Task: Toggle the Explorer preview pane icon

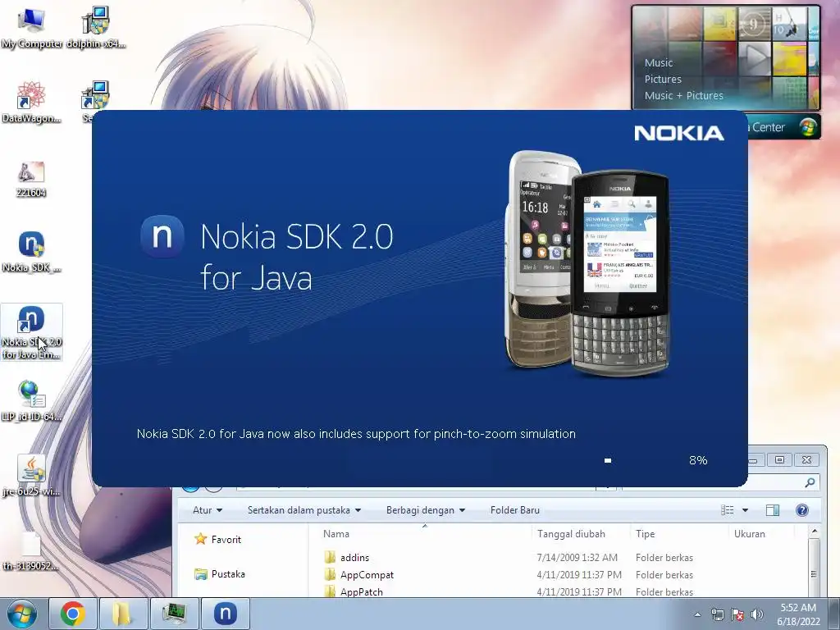Action: pyautogui.click(x=773, y=510)
